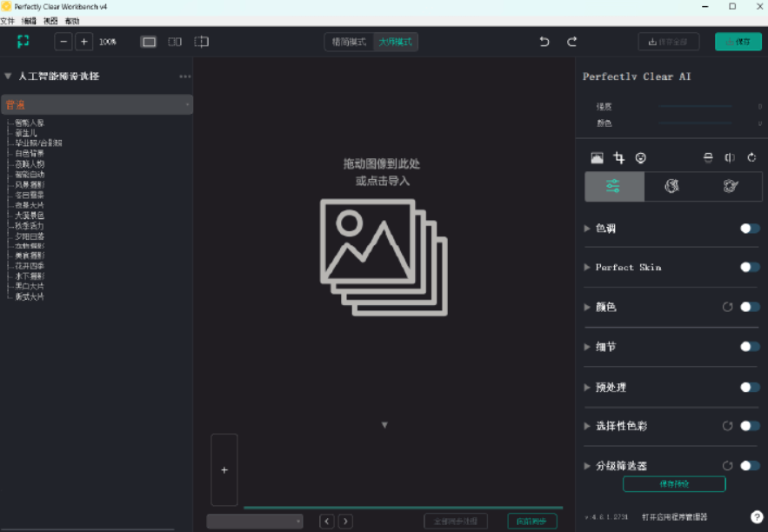This screenshot has height=532, width=768.
Task: Open the 文件 menu
Action: coord(10,23)
